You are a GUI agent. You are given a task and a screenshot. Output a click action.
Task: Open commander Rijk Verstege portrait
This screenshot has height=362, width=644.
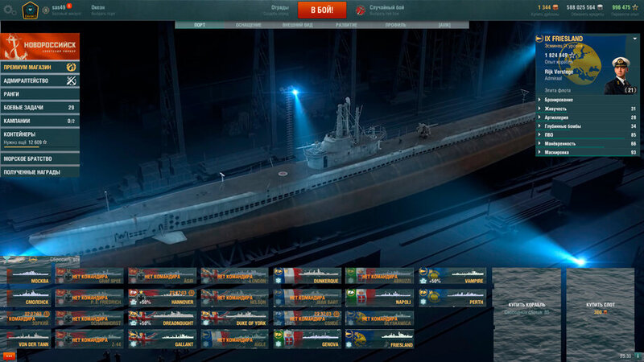(x=620, y=76)
